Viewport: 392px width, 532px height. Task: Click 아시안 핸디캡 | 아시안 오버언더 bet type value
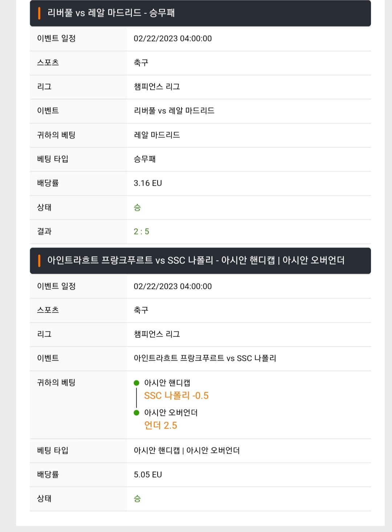coord(187,451)
